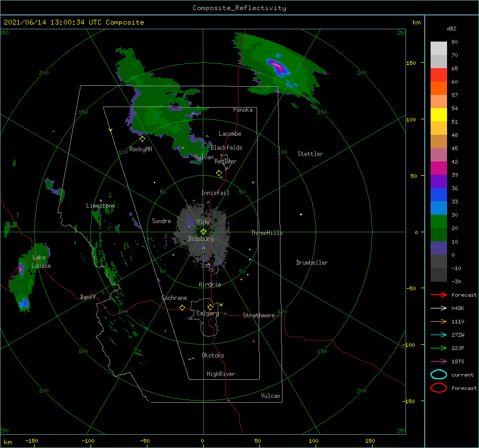Click the current legend label
Image resolution: width=479 pixels, height=448 pixels.
click(462, 374)
